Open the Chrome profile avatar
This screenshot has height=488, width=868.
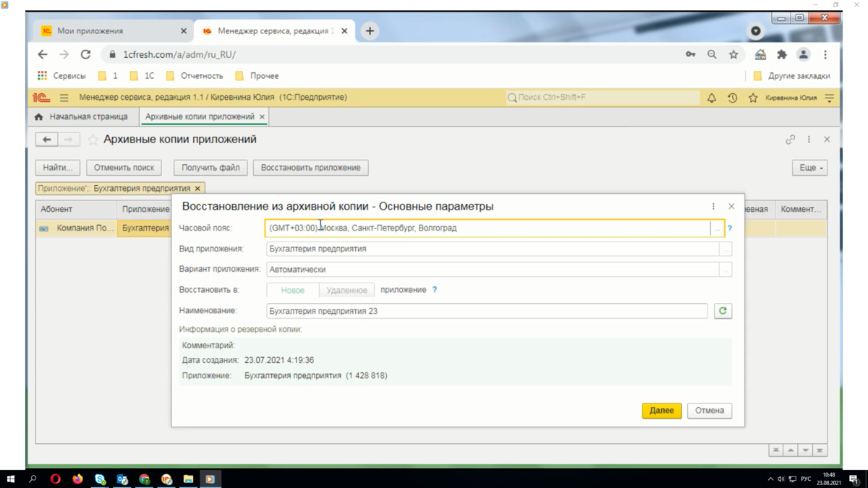click(804, 54)
